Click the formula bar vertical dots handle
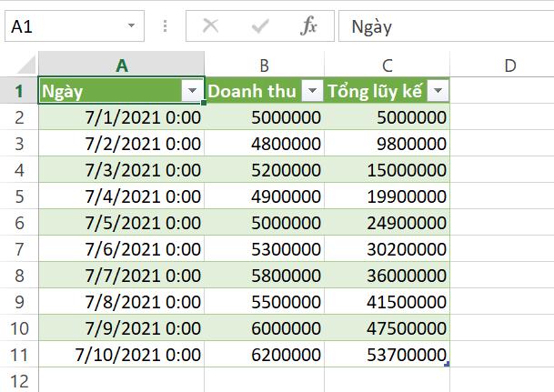The image size is (554, 392). [165, 26]
